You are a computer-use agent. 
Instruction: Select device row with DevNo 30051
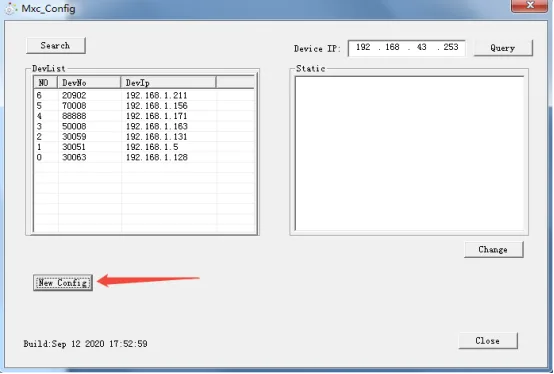[144, 147]
